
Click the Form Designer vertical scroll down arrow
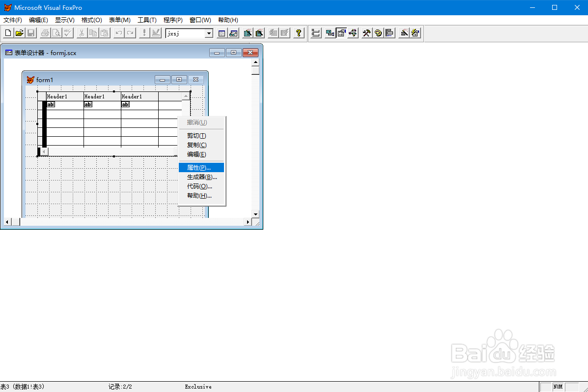pyautogui.click(x=256, y=214)
